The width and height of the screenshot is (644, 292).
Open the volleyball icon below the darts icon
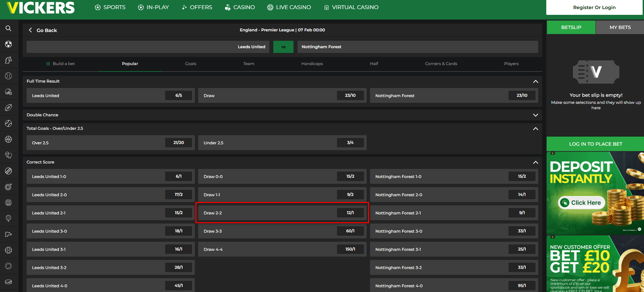pyautogui.click(x=8, y=203)
